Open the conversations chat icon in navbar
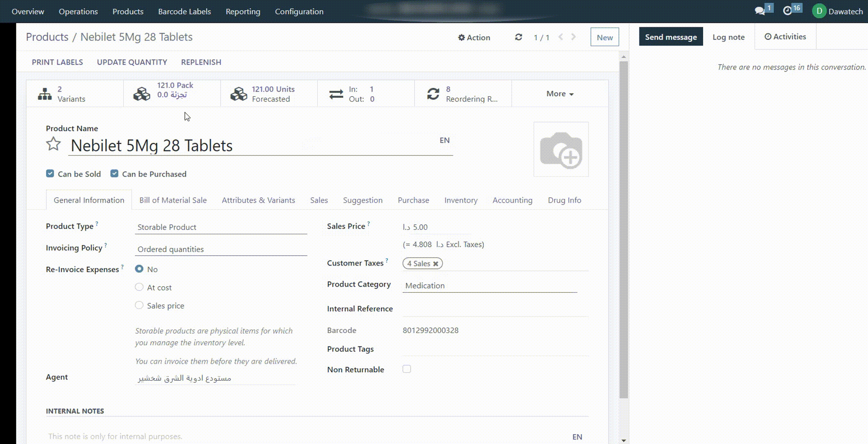This screenshot has height=444, width=868. (759, 11)
